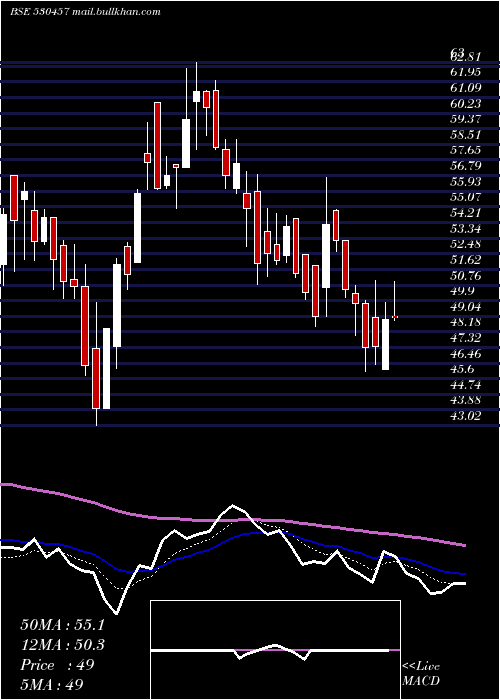Image resolution: width=500 pixels, height=700 pixels.
Task: Click the 53.34 price axis label
Action: (x=466, y=229)
